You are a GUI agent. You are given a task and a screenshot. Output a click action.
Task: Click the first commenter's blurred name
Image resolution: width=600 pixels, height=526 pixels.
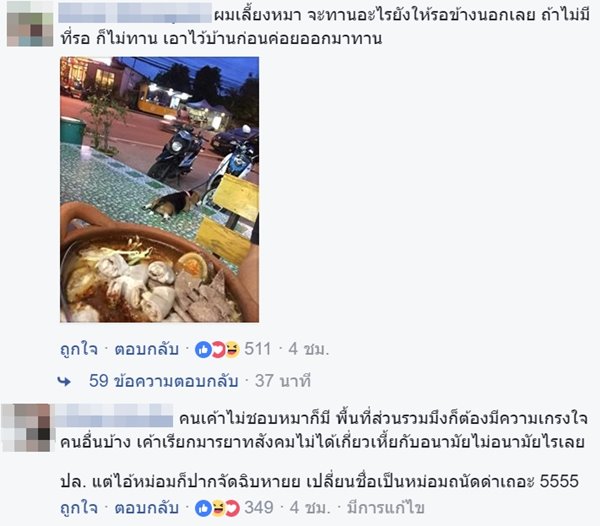(135, 13)
